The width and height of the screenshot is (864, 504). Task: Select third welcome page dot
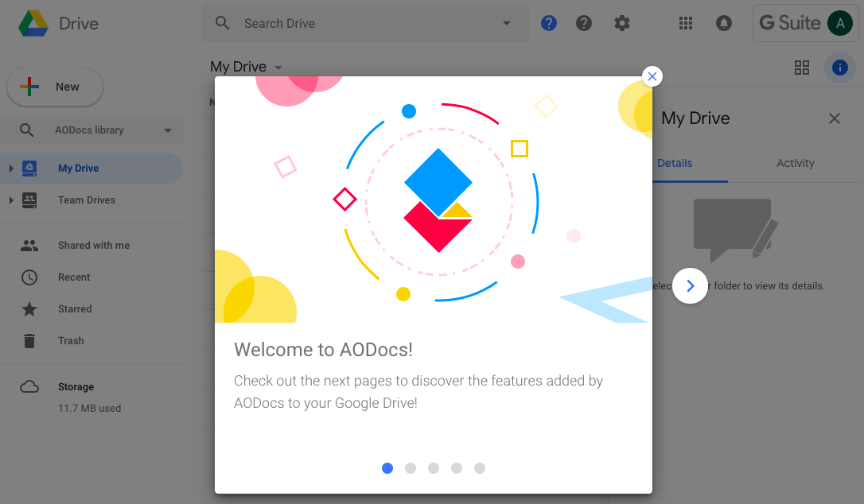(x=434, y=468)
